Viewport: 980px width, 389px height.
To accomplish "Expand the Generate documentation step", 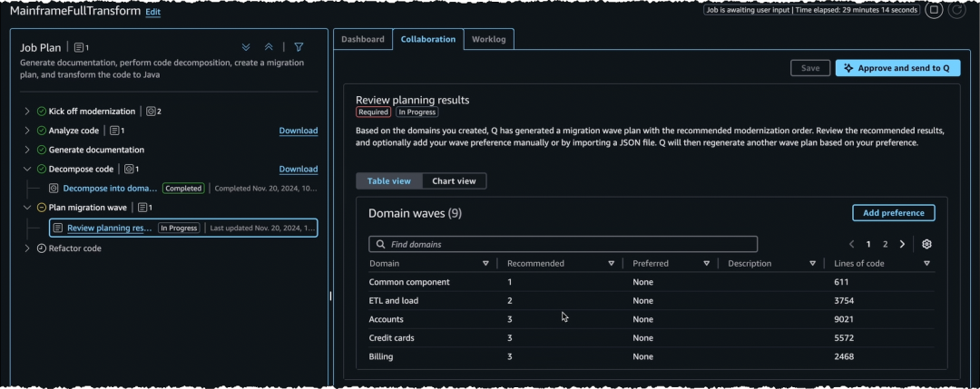I will coord(27,150).
